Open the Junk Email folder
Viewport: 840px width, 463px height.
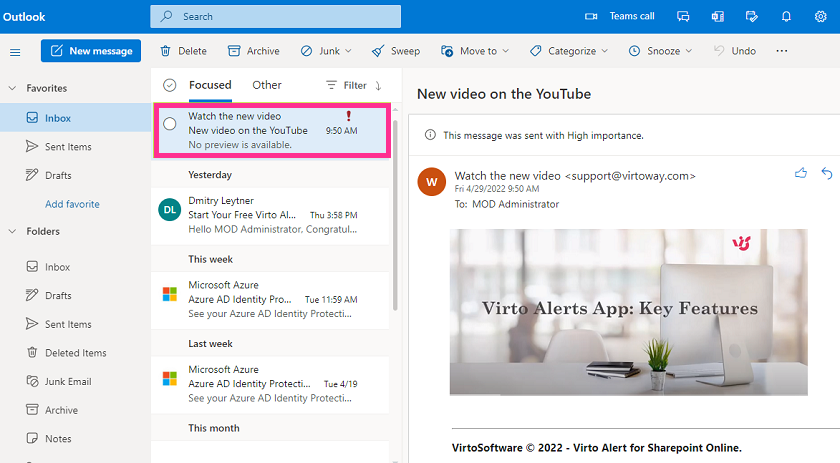coord(76,382)
